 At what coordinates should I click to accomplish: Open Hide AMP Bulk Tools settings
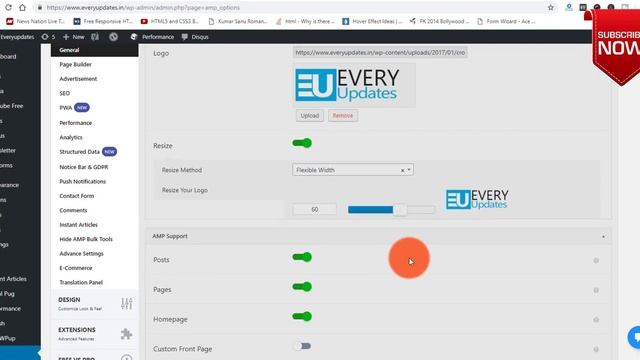86,239
